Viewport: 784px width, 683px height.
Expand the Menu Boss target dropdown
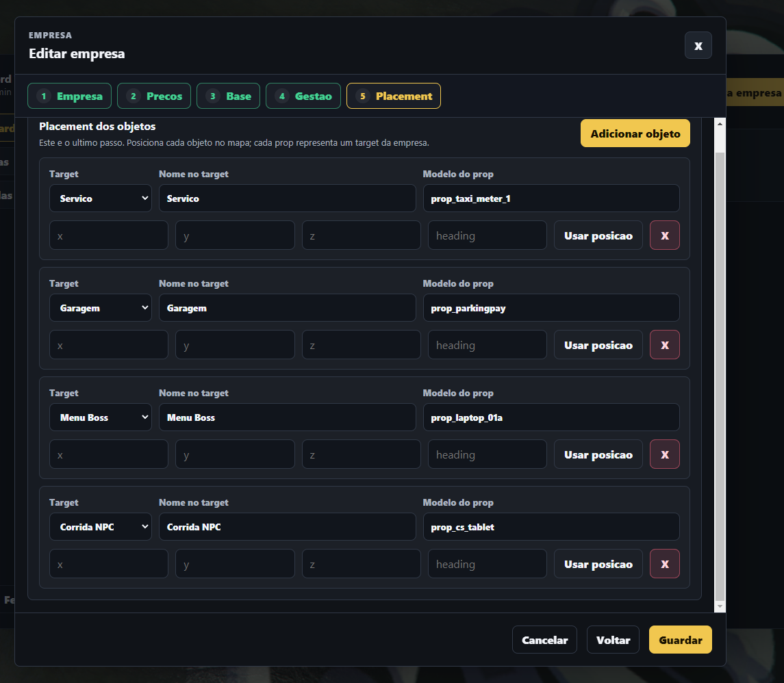click(101, 417)
